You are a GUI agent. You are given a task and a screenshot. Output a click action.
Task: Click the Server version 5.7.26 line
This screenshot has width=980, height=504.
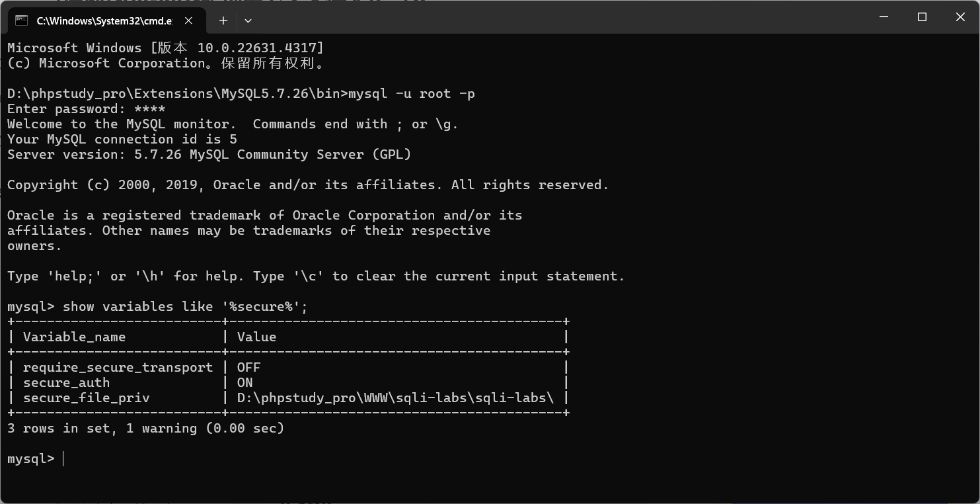pos(209,155)
